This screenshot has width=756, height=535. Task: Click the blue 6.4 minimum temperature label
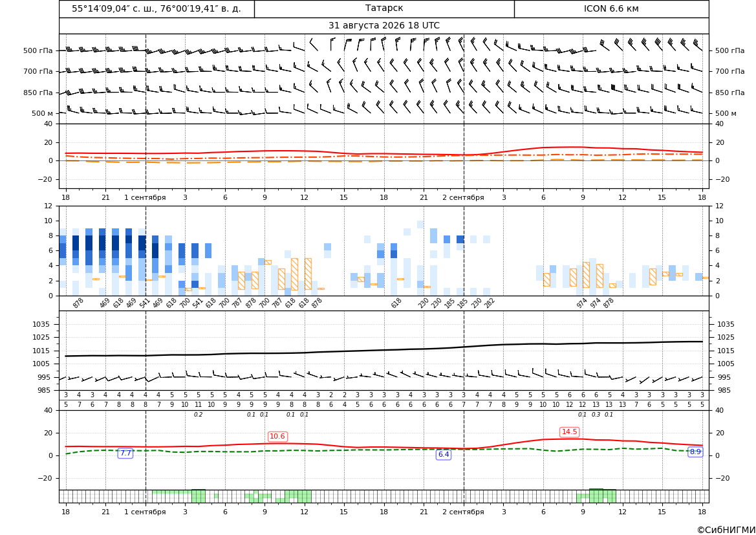pos(444,454)
